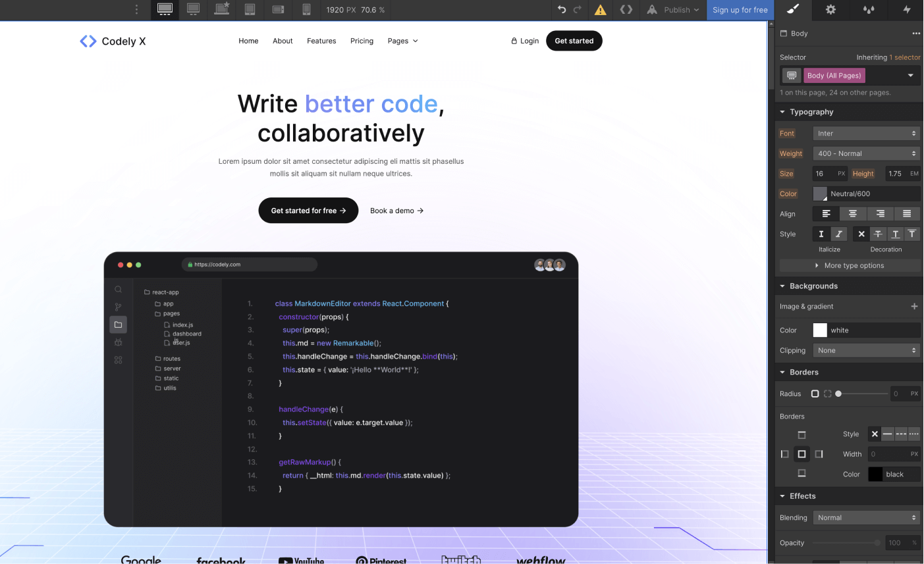Open the Style Manager droplets tab

(x=868, y=10)
